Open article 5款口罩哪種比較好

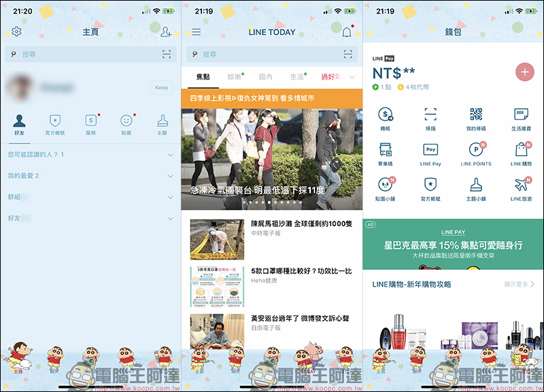(301, 271)
